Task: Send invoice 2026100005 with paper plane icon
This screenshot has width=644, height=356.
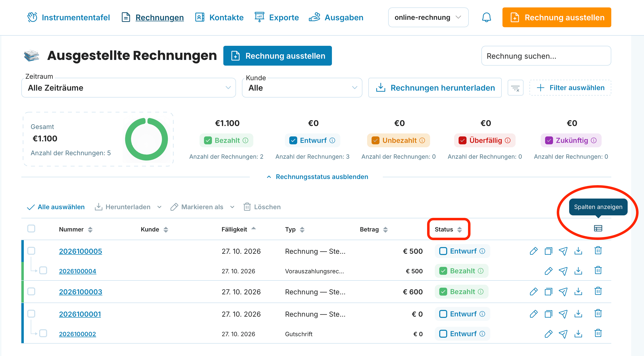Action: [x=563, y=251]
